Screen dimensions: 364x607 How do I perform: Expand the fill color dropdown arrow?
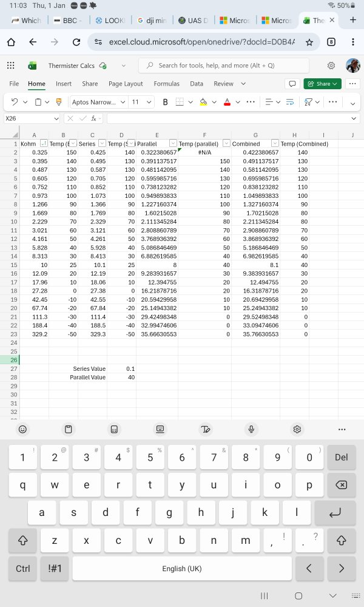coord(214,102)
